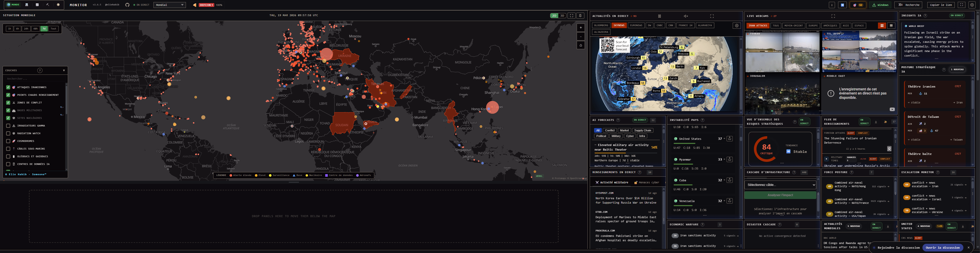Enable the Cosmodromes layer

(8, 141)
